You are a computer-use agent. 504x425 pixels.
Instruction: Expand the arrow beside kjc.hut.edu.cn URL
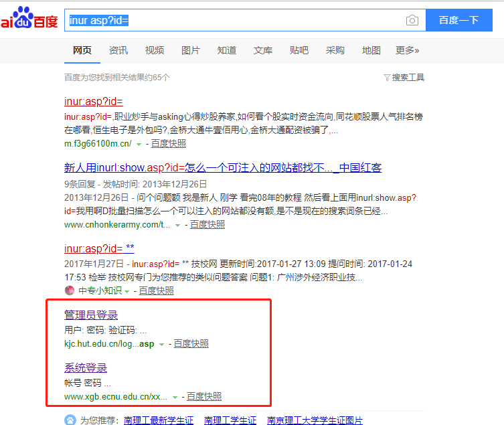(x=162, y=345)
